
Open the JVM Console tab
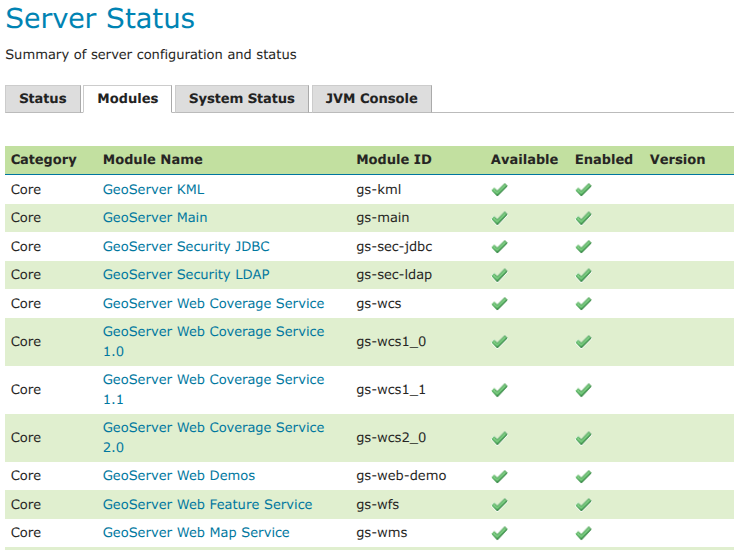(x=371, y=98)
